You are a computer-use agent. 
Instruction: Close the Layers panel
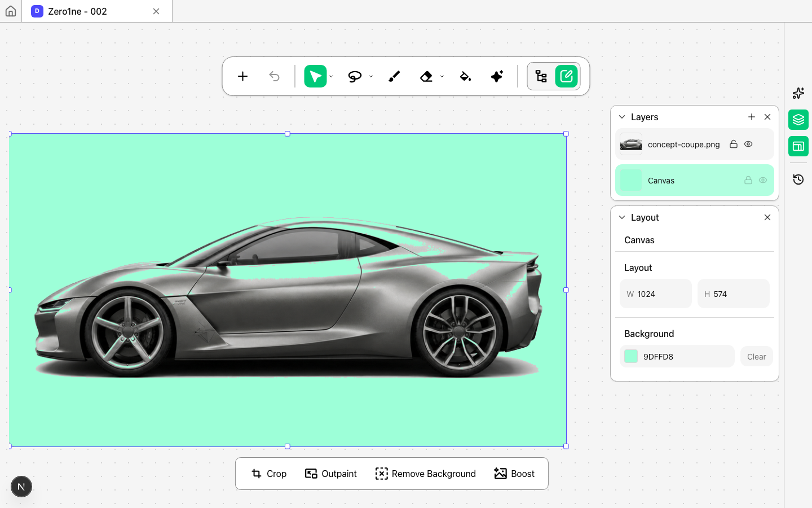click(x=767, y=117)
